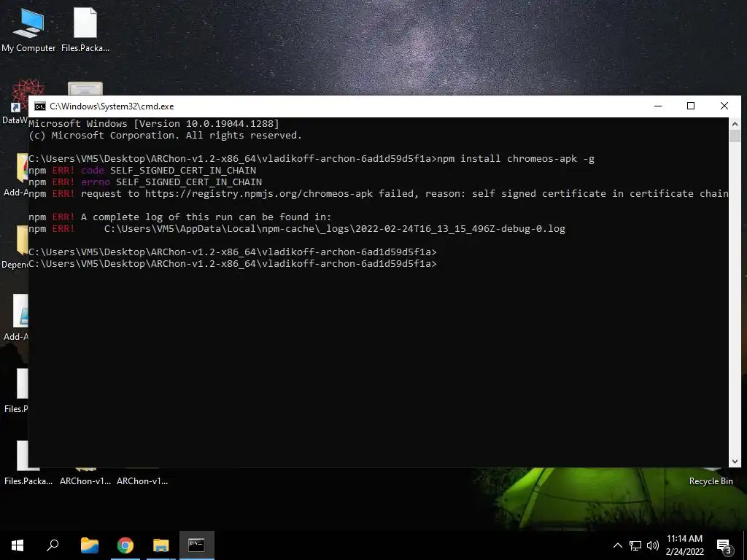747x560 pixels.
Task: Click 'A complete log of this run' line
Action: [179, 217]
